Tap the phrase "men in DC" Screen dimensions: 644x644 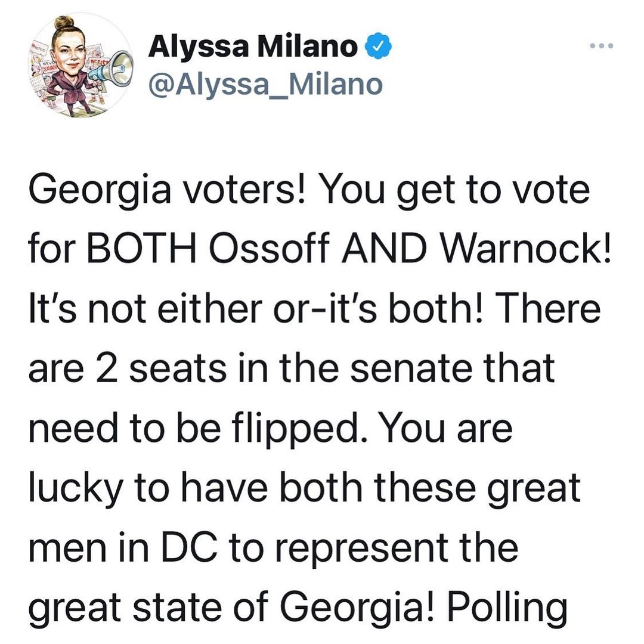(x=122, y=547)
